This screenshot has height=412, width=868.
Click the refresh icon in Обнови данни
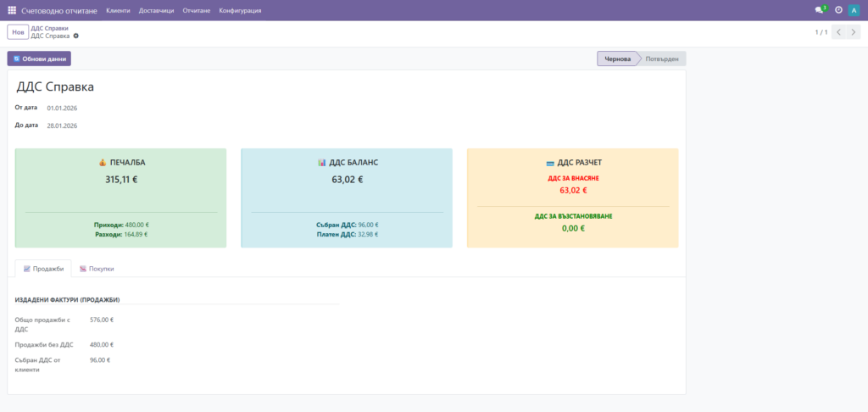click(x=16, y=58)
